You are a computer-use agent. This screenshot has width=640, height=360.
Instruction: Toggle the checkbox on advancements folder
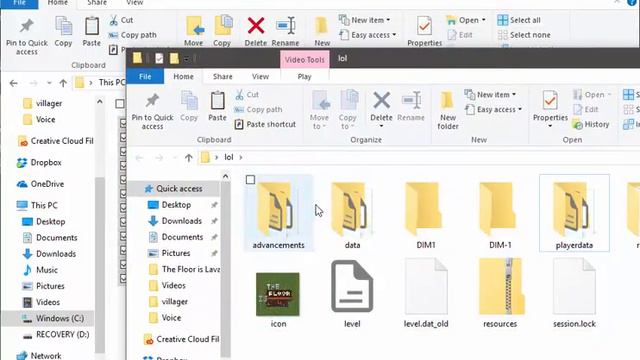[250, 180]
